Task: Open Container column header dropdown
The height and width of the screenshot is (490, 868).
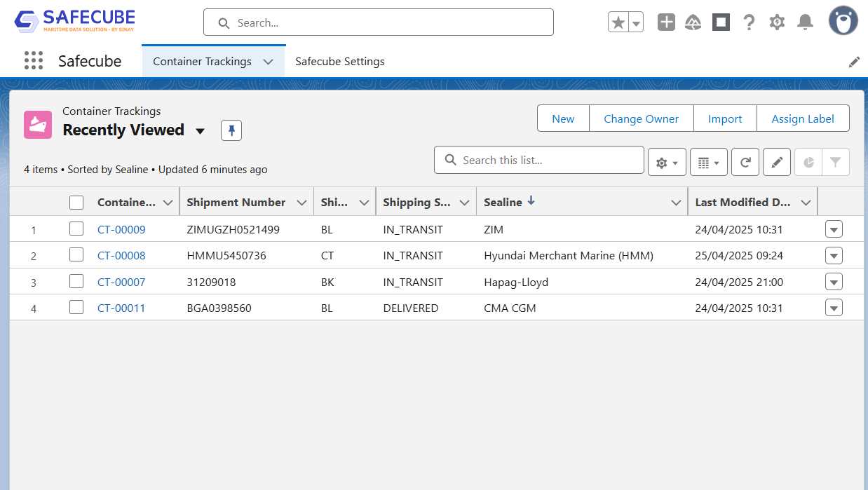Action: pos(168,203)
